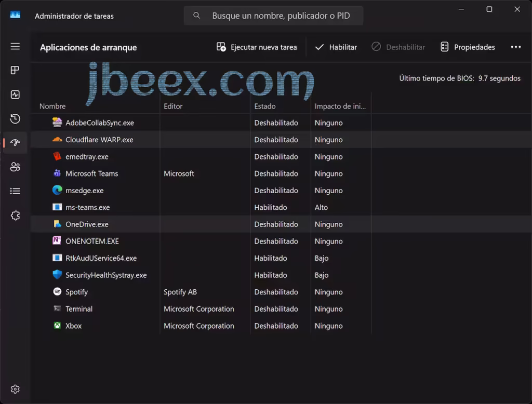The width and height of the screenshot is (532, 404).
Task: Go to the Processes page icon
Action: pos(15,70)
